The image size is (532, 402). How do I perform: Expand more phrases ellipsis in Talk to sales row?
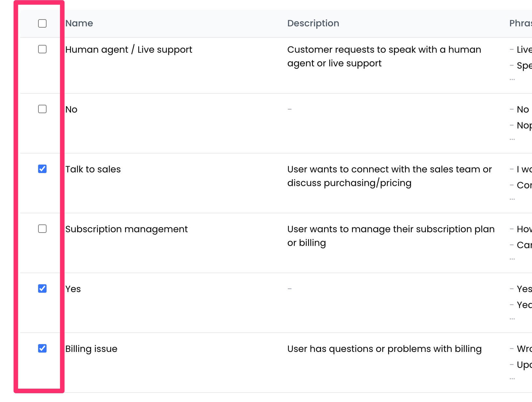click(x=512, y=199)
